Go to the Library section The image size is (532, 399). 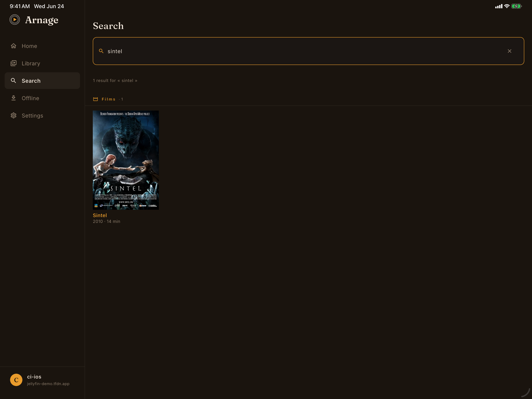point(42,63)
